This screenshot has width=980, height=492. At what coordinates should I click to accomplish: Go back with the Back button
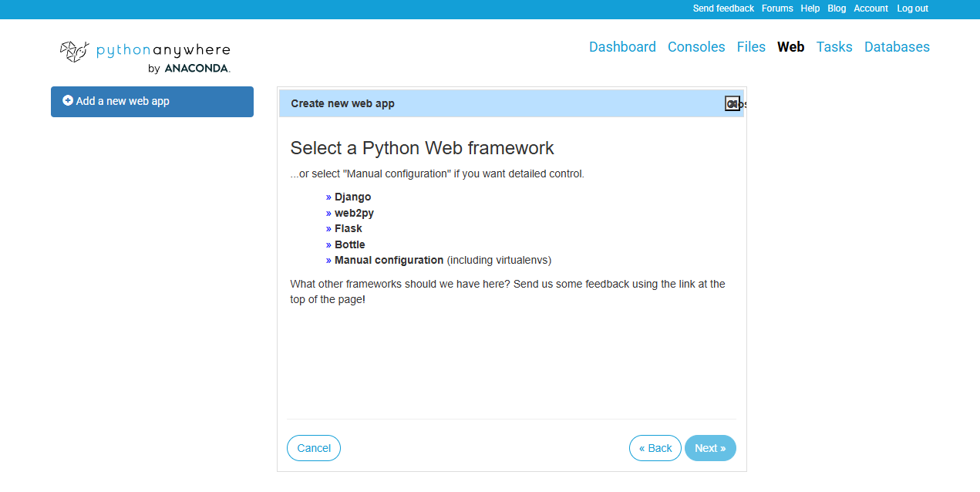[x=655, y=448]
